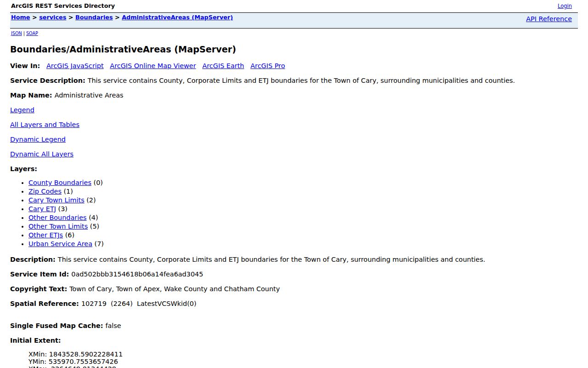View service in ArcGIS JavaScript
The image size is (588, 368).
click(x=75, y=66)
